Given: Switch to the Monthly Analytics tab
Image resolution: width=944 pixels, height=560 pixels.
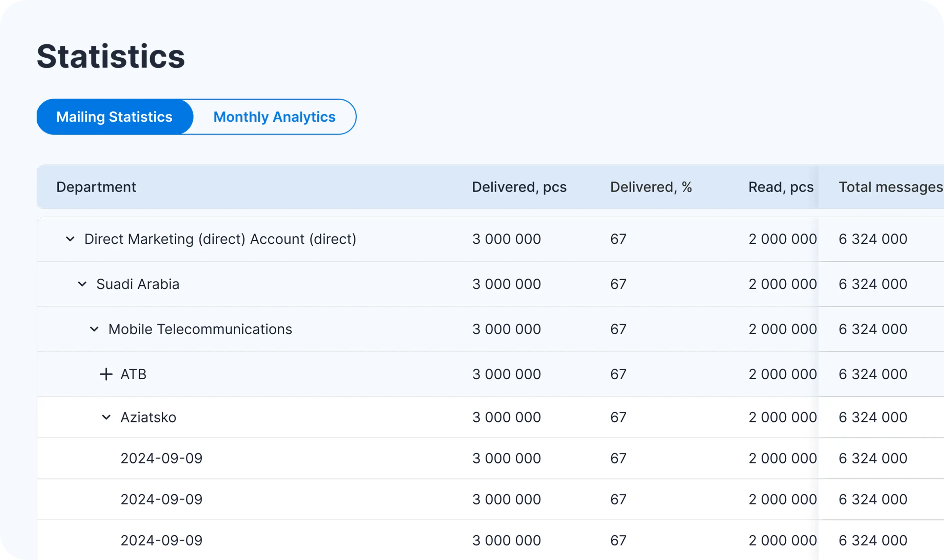Looking at the screenshot, I should (274, 116).
